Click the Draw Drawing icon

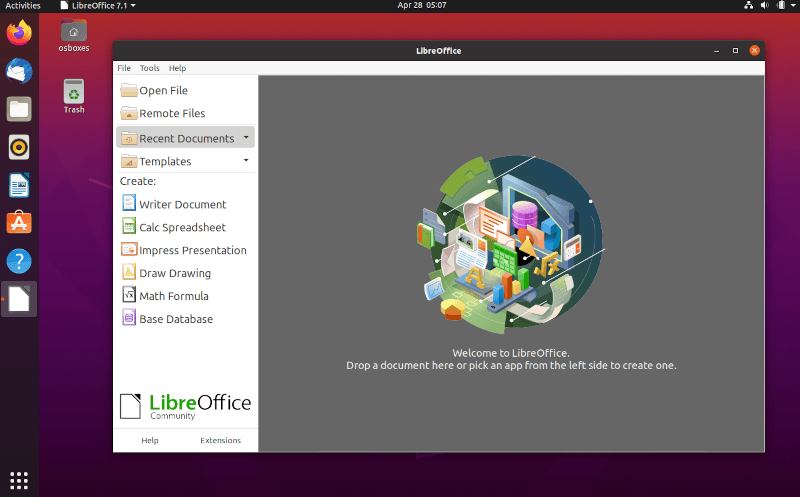[x=129, y=272]
